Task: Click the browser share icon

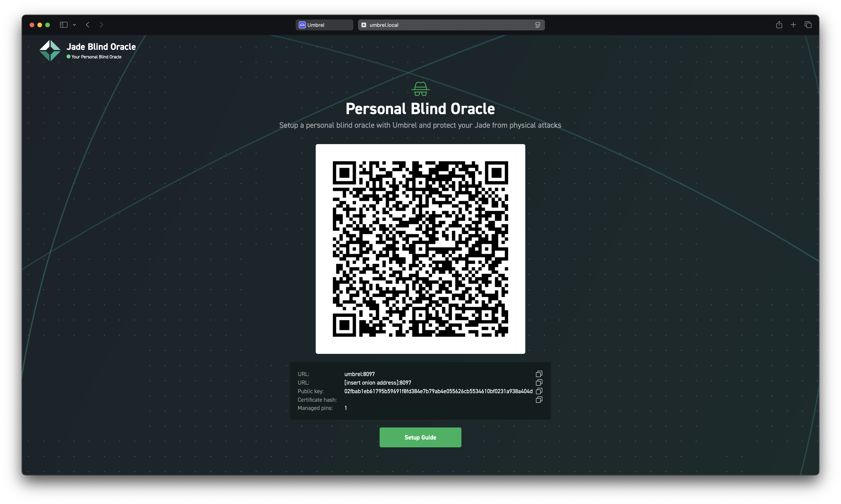Action: click(779, 25)
